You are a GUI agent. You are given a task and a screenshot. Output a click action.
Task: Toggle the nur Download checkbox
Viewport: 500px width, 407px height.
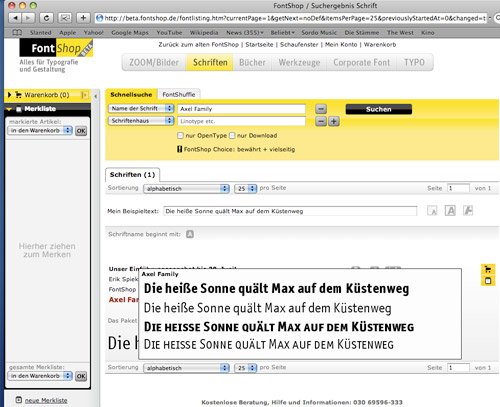(232, 135)
